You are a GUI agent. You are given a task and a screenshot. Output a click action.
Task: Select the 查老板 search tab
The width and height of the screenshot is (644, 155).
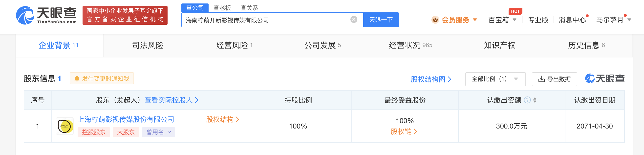pos(222,8)
